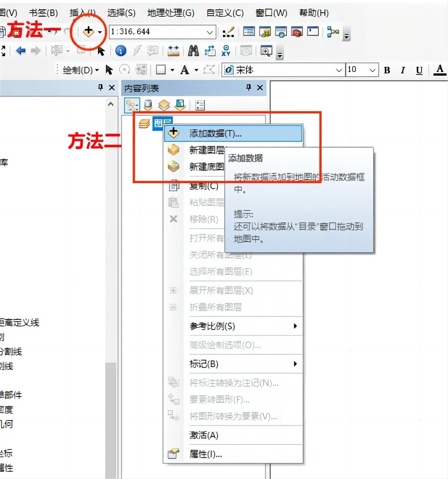
Task: Click the Go To XY tool
Action: click(226, 51)
